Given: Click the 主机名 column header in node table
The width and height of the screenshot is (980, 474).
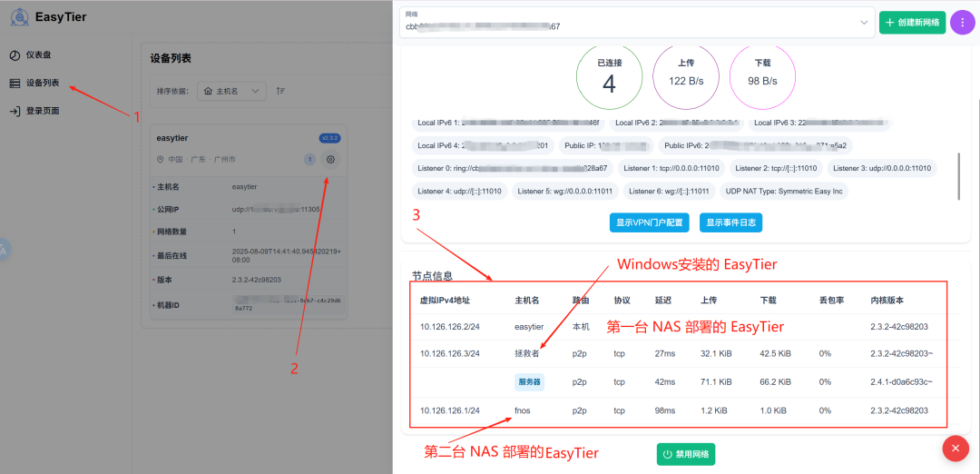Looking at the screenshot, I should pyautogui.click(x=527, y=301).
